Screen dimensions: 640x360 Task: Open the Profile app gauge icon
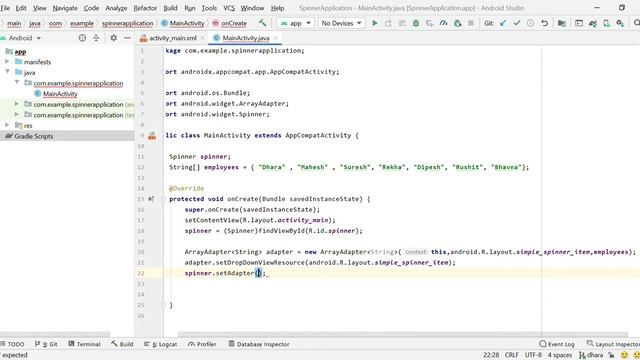click(443, 23)
